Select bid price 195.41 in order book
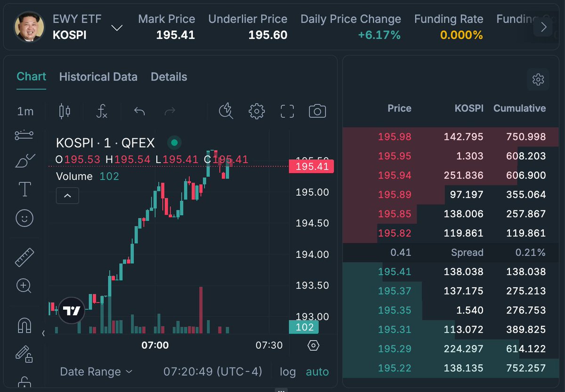The height and width of the screenshot is (392, 565). coord(395,272)
